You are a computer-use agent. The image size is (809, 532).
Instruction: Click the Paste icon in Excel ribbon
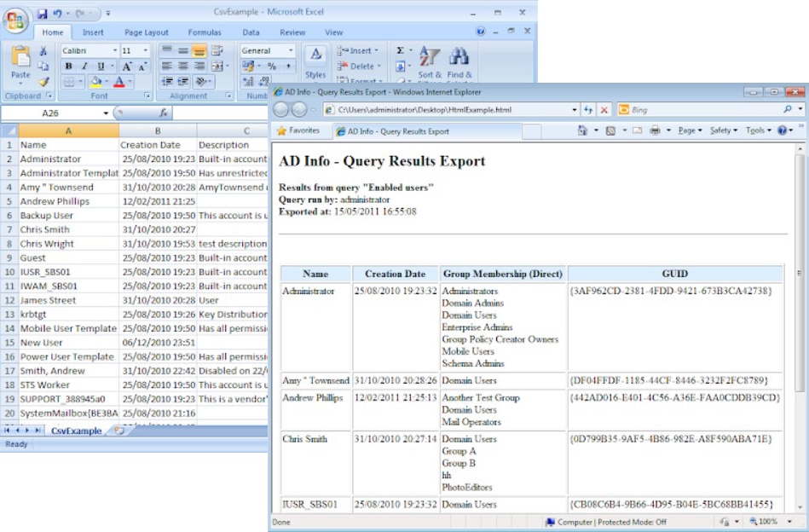20,55
